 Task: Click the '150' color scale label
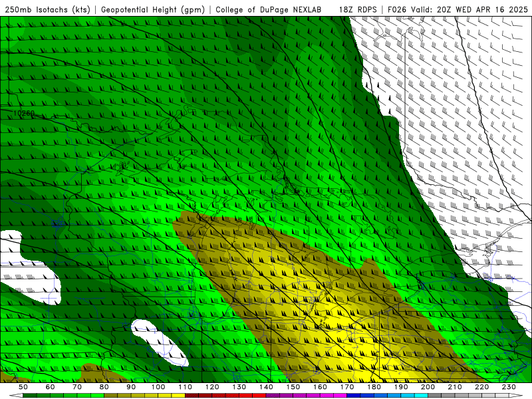coord(293,387)
